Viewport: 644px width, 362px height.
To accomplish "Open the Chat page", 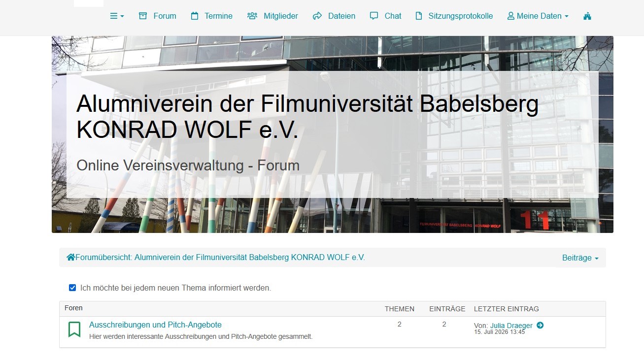I will point(393,16).
